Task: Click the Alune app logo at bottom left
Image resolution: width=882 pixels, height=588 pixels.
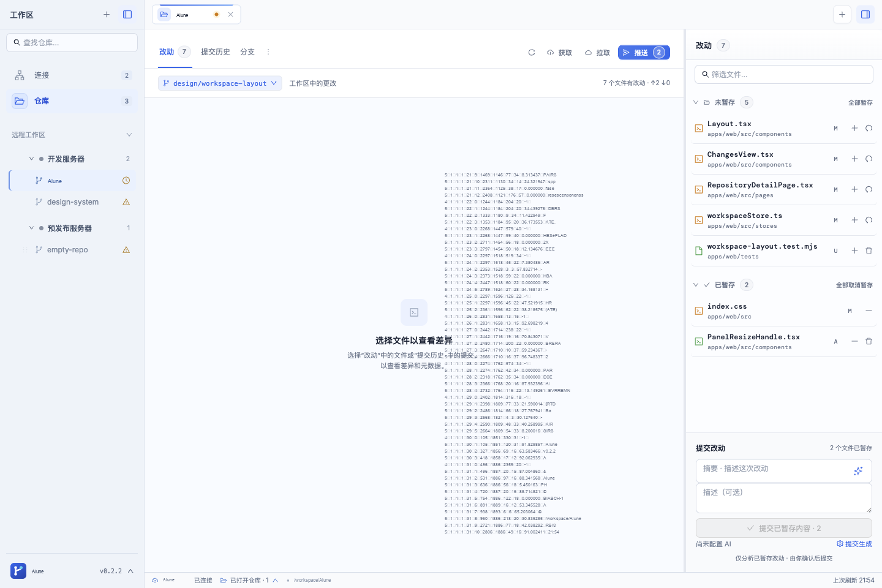Action: [18, 571]
